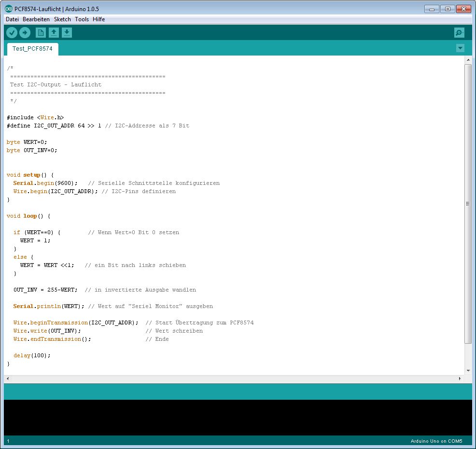Create a new sketch with the New icon
The image size is (476, 449).
[41, 32]
